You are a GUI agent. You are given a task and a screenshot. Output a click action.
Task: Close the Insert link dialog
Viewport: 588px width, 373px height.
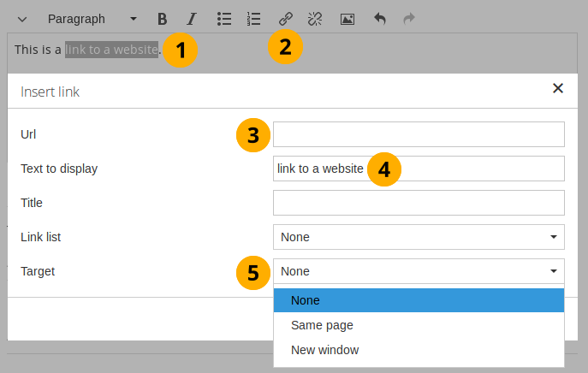558,88
